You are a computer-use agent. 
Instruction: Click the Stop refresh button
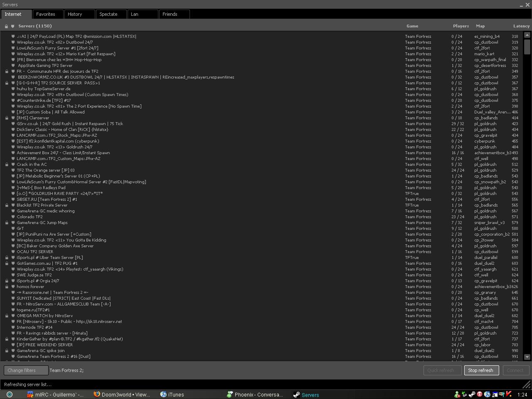481,370
